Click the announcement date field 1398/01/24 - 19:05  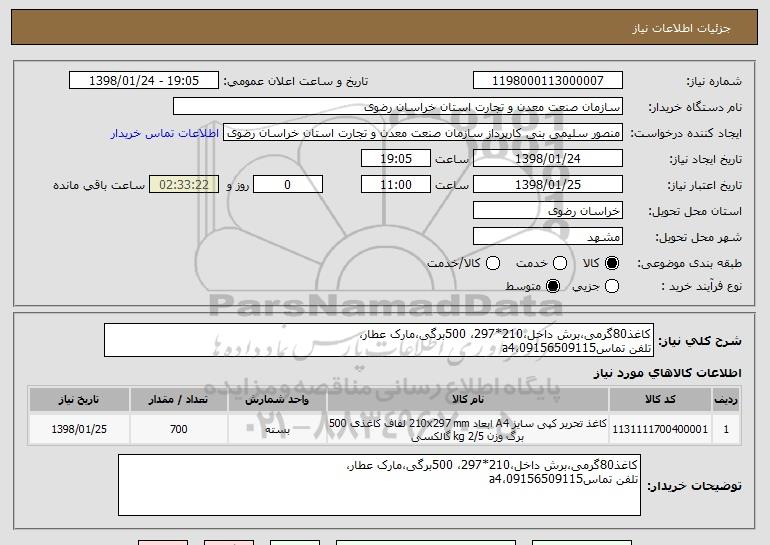pos(144,81)
